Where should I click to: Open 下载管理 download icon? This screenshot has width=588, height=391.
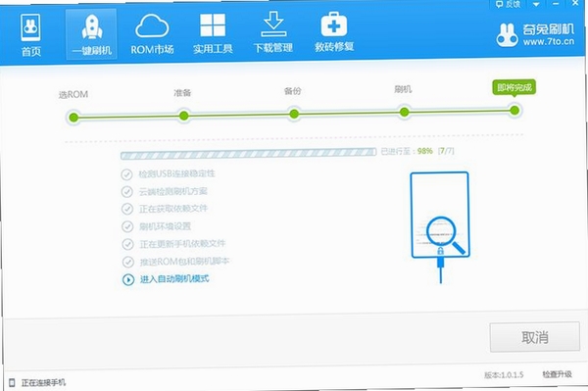tap(273, 24)
